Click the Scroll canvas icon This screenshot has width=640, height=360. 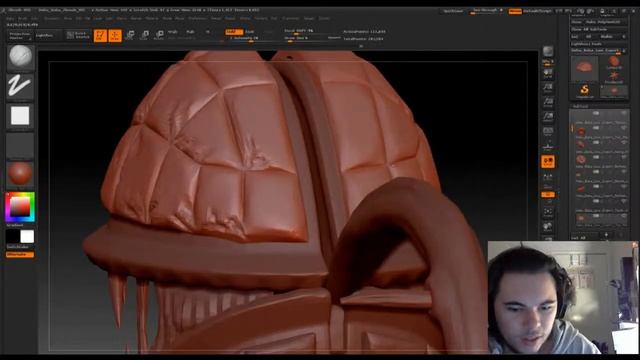click(548, 74)
